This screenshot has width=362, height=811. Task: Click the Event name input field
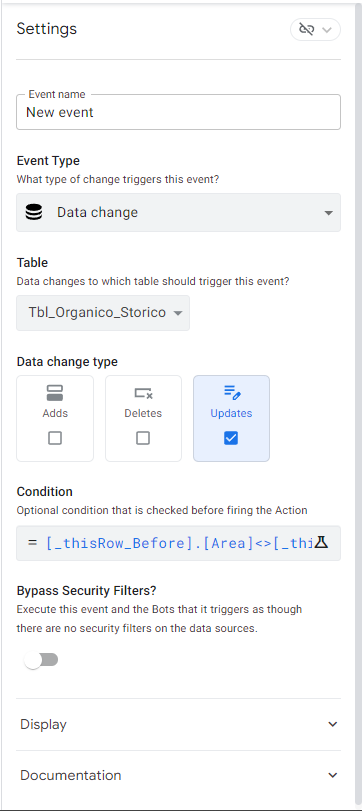coord(178,112)
